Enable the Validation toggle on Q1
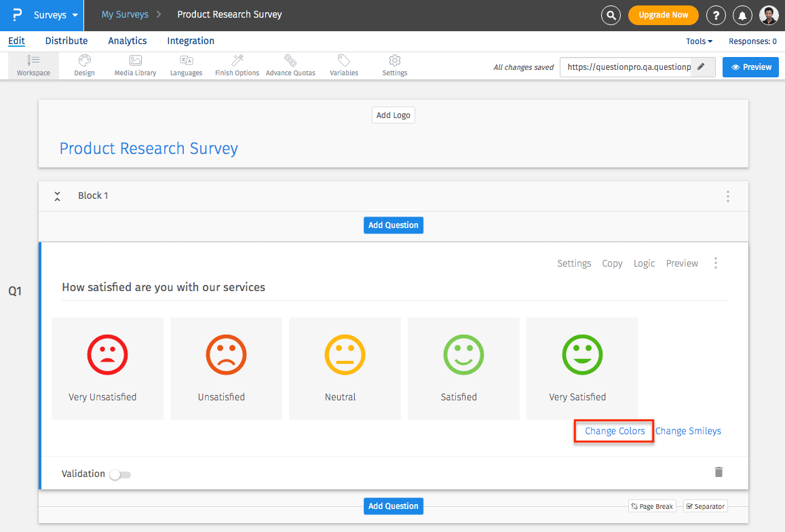The width and height of the screenshot is (785, 532). pyautogui.click(x=120, y=474)
